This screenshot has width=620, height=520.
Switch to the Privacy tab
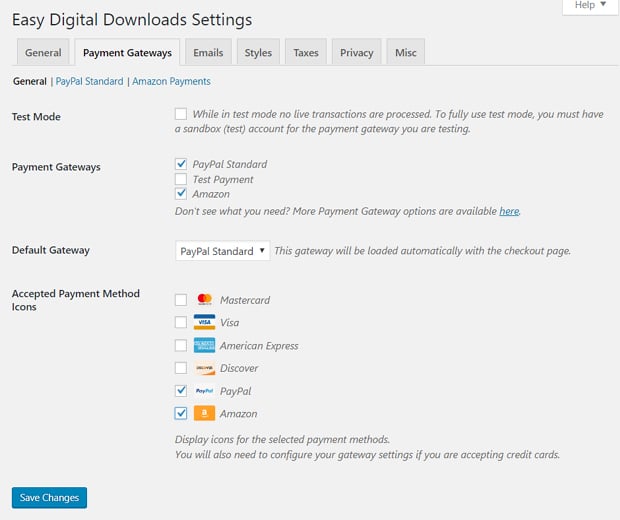[x=357, y=53]
